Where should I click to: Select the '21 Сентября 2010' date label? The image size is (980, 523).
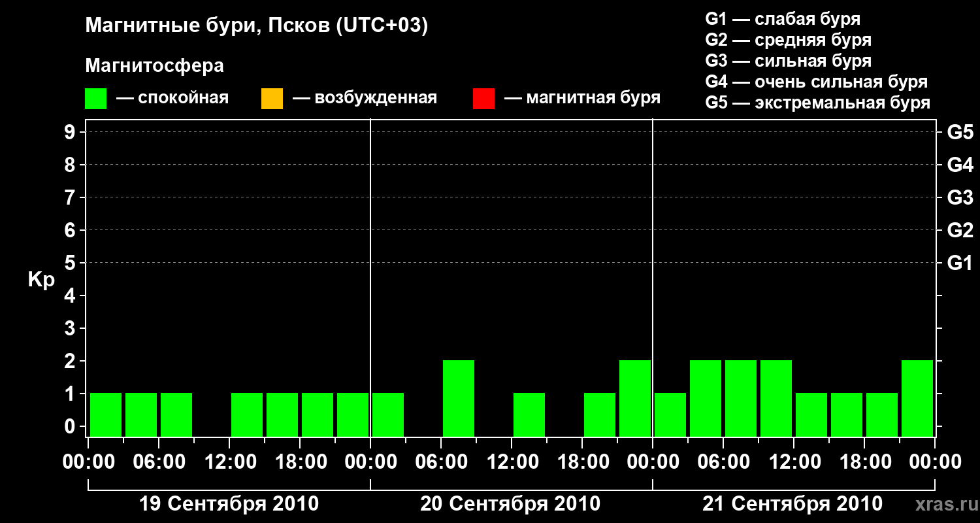pos(792,504)
